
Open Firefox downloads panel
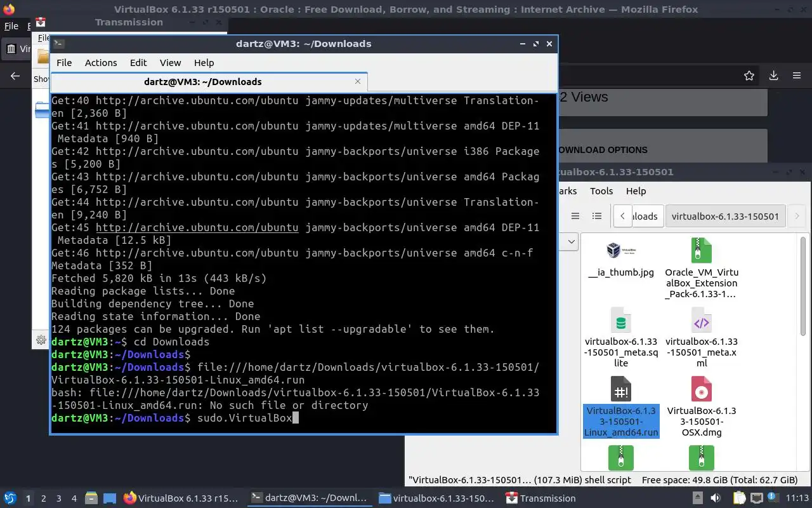pos(773,76)
